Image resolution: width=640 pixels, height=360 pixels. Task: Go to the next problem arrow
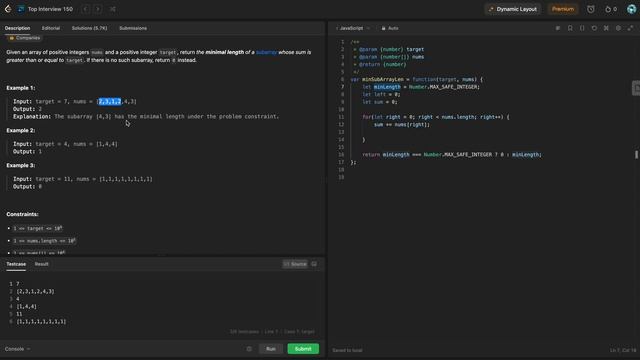[x=98, y=9]
